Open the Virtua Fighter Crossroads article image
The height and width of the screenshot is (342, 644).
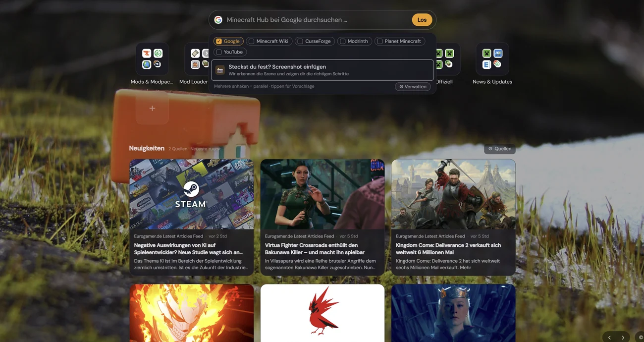coord(322,194)
